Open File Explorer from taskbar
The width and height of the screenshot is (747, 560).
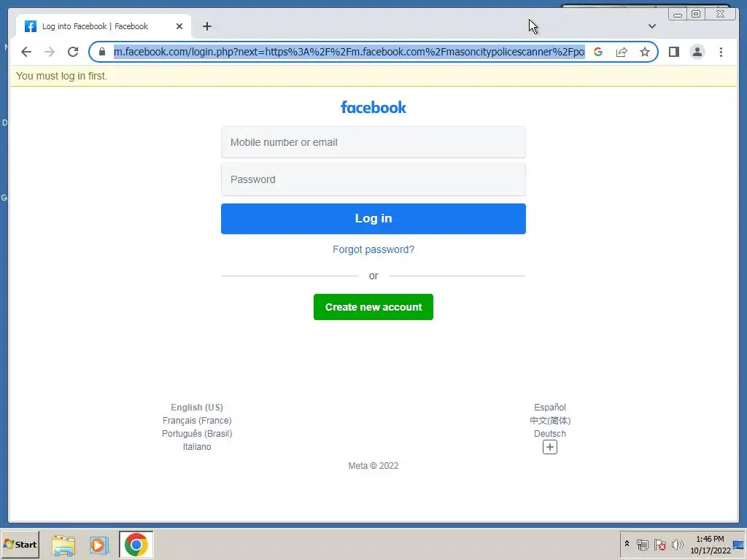pyautogui.click(x=63, y=545)
